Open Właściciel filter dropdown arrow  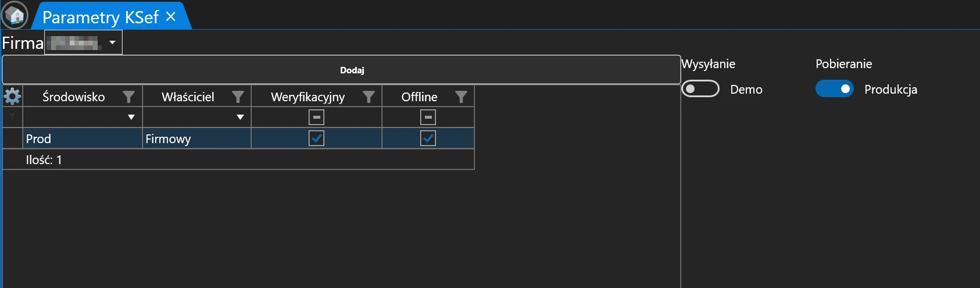(x=240, y=118)
